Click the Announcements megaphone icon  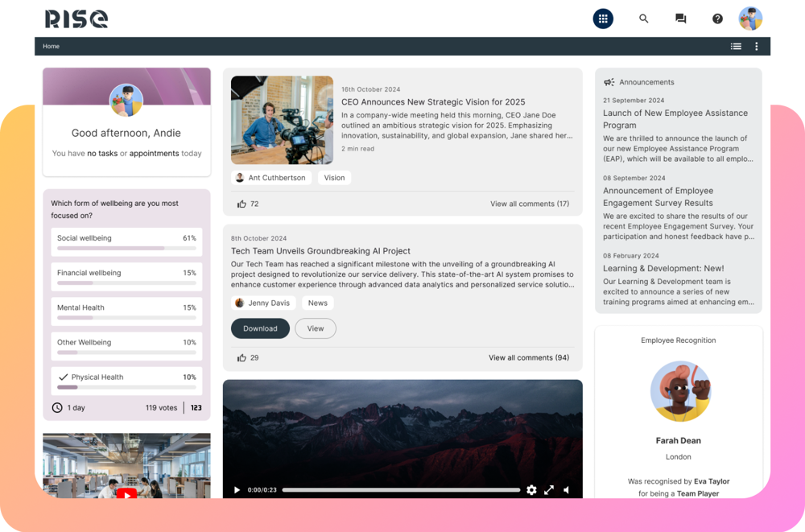click(x=609, y=81)
